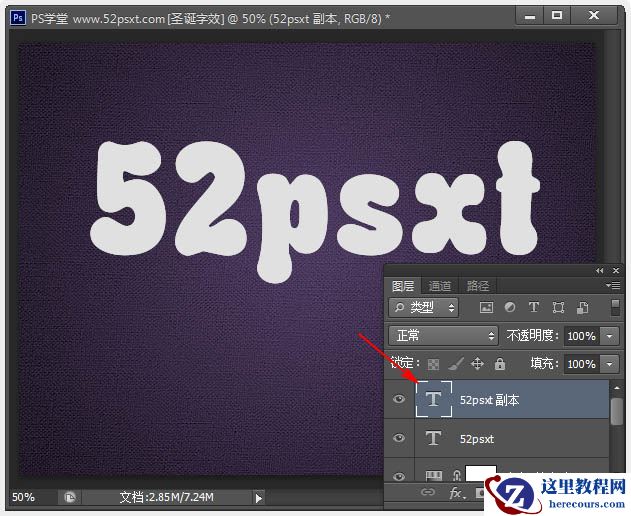631x516 pixels.
Task: Click the layers panel scroll up arrow
Action: coord(617,388)
